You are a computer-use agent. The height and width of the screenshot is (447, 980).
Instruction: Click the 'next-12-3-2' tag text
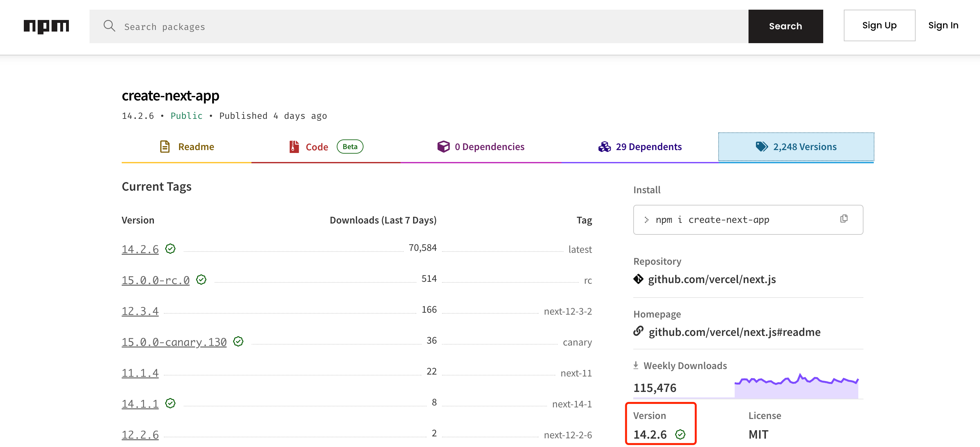(568, 311)
